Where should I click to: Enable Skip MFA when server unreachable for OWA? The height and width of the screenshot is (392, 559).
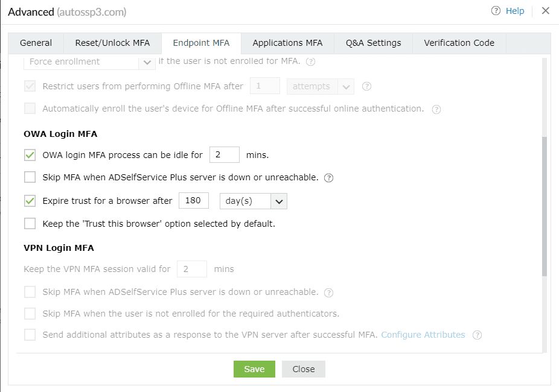30,177
